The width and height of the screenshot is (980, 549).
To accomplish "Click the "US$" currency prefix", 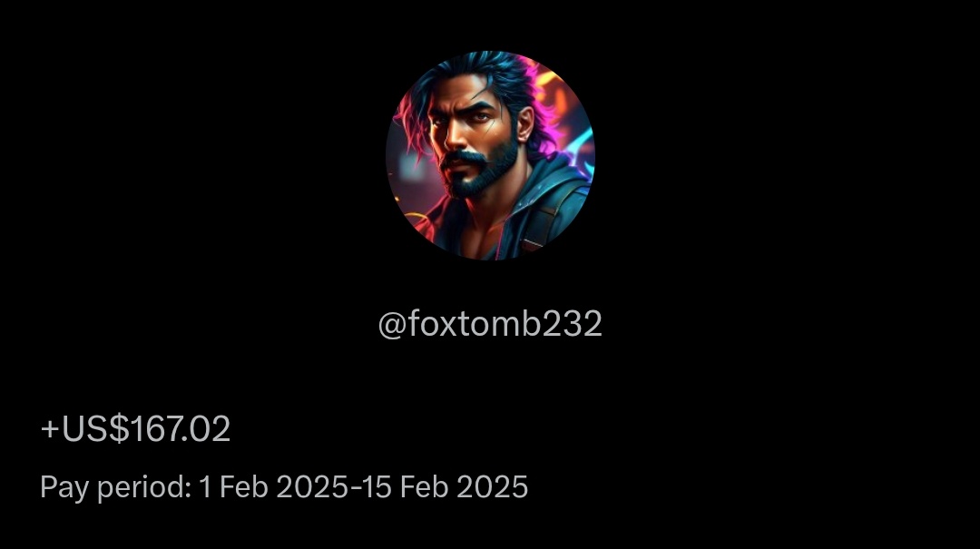I will pos(95,429).
